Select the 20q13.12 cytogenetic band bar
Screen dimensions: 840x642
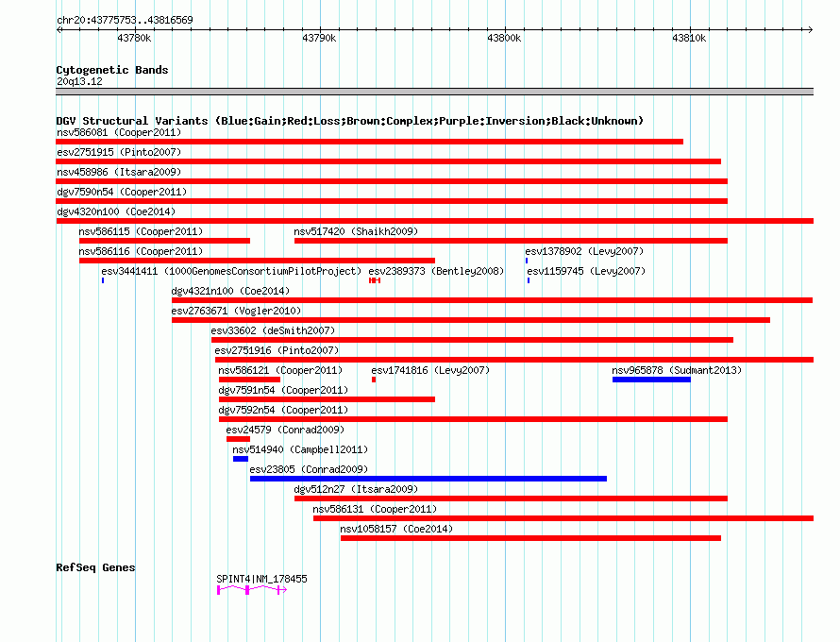click(x=434, y=92)
